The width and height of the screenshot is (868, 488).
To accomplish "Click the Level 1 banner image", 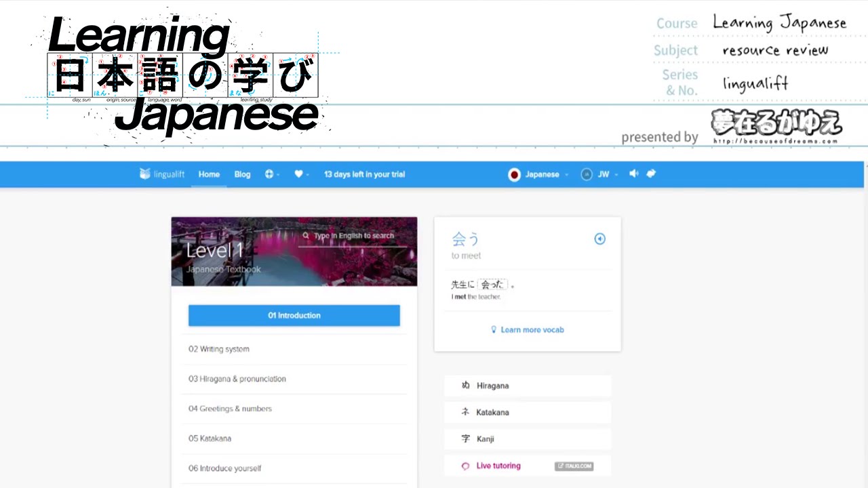I will point(294,251).
